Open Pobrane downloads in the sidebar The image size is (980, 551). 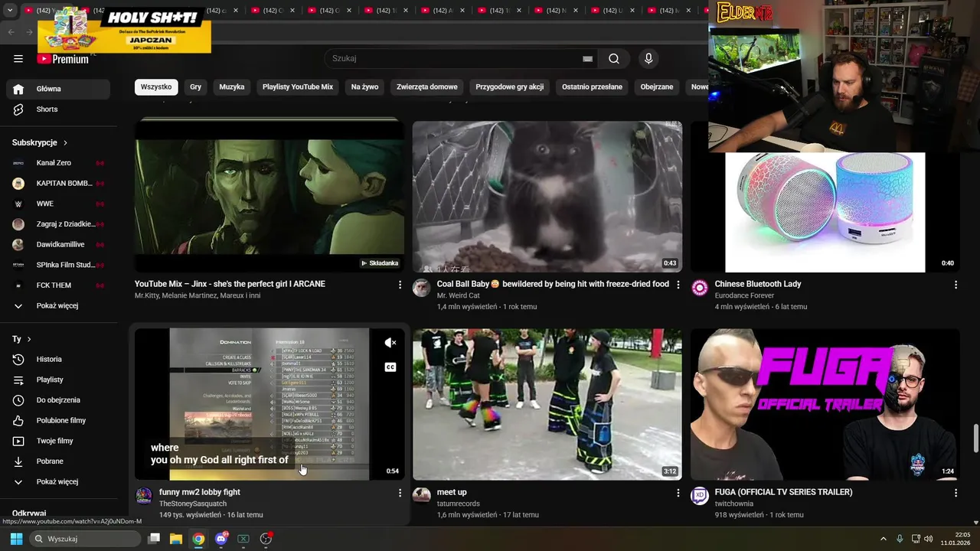pos(58,461)
